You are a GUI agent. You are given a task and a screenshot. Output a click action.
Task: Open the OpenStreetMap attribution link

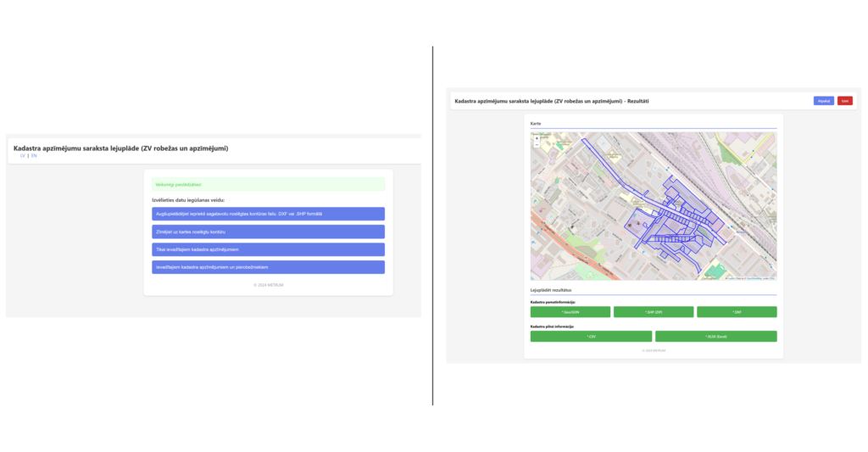pos(754,277)
